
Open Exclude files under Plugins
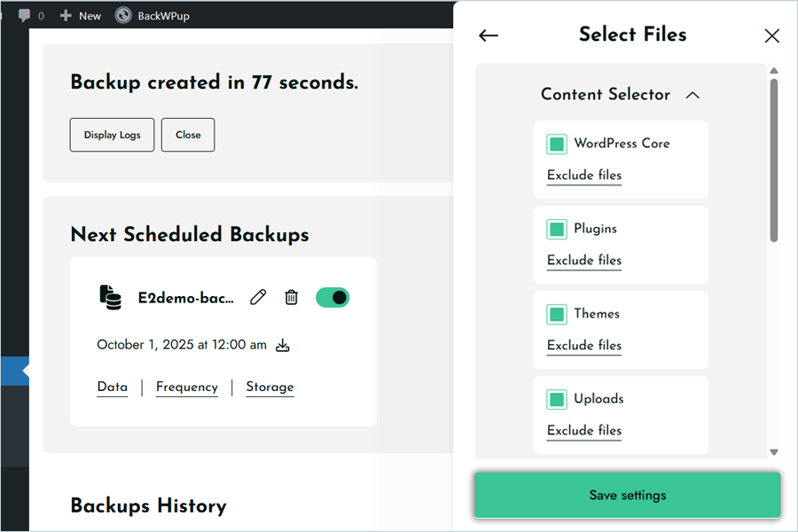pyautogui.click(x=583, y=261)
